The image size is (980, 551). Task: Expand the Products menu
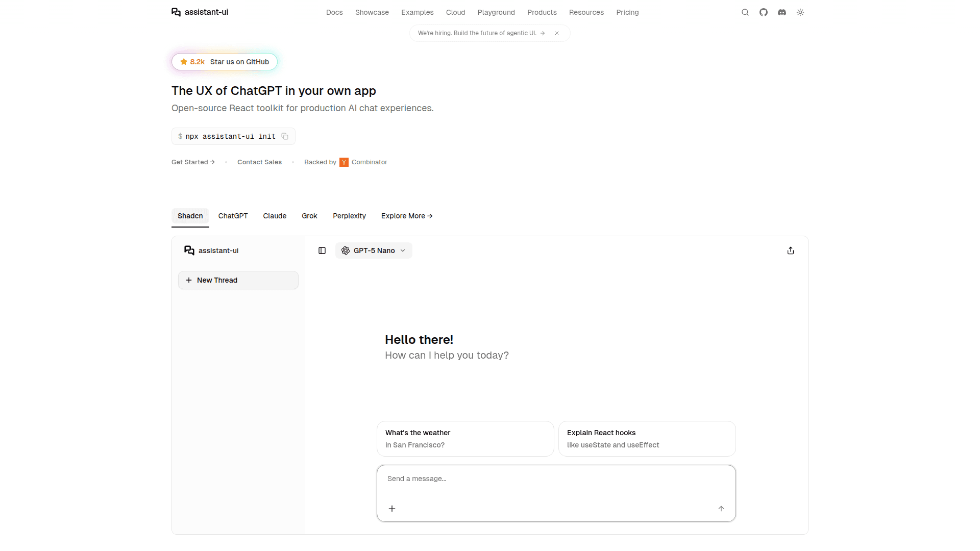click(542, 12)
